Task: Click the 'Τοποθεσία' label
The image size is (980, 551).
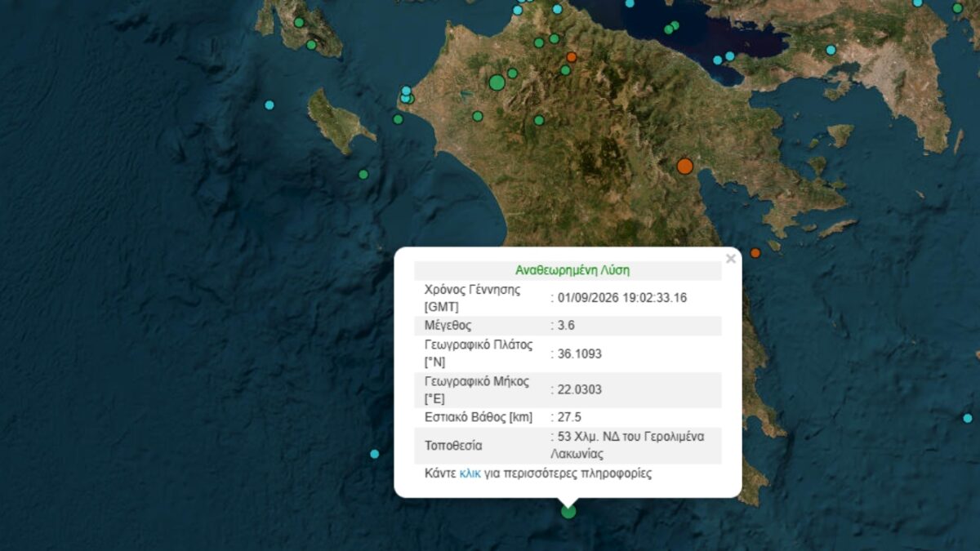Action: pos(453,446)
